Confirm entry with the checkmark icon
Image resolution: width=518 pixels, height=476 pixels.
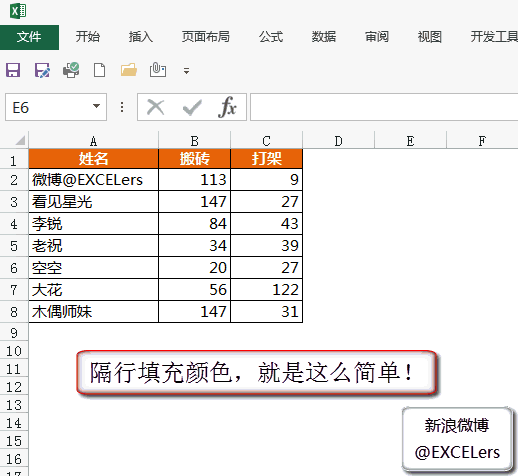(192, 107)
